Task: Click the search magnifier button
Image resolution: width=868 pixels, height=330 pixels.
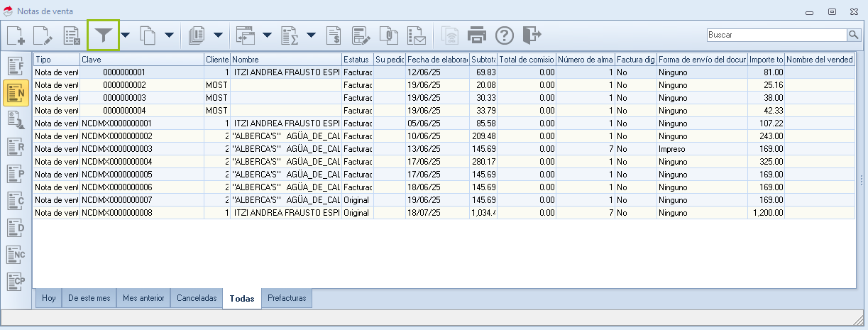Action: (x=853, y=35)
